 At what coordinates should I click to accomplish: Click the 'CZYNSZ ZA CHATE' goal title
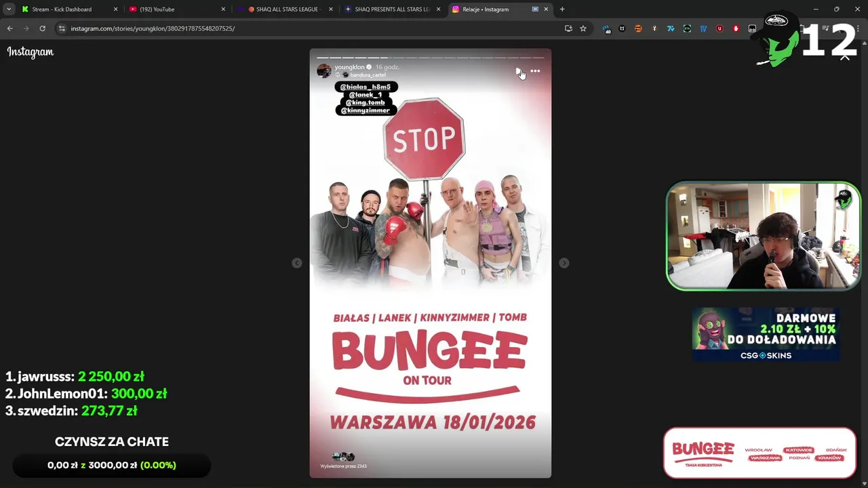[x=112, y=441]
